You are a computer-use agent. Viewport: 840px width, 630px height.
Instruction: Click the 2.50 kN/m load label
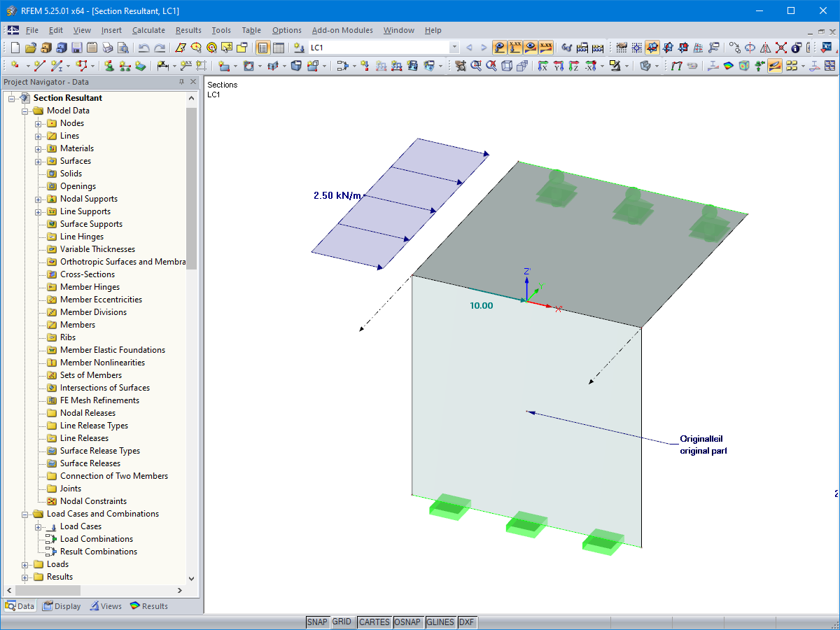coord(337,195)
